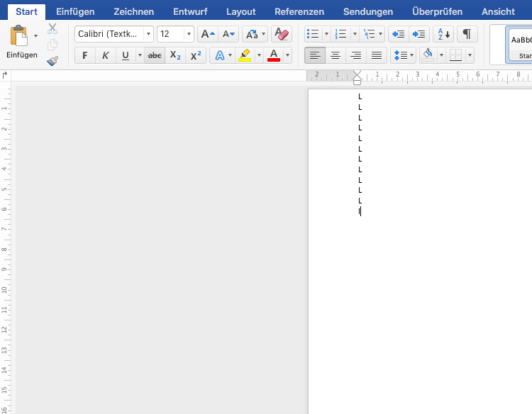The width and height of the screenshot is (532, 414).
Task: Click the tab stop selector in ruler corner
Action: pyautogui.click(x=5, y=75)
